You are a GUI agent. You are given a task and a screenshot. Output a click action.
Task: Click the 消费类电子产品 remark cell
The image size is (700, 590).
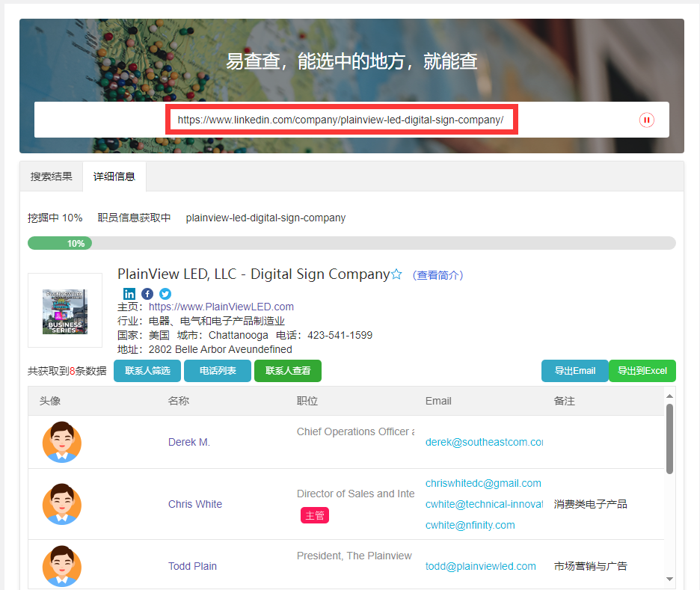click(590, 504)
